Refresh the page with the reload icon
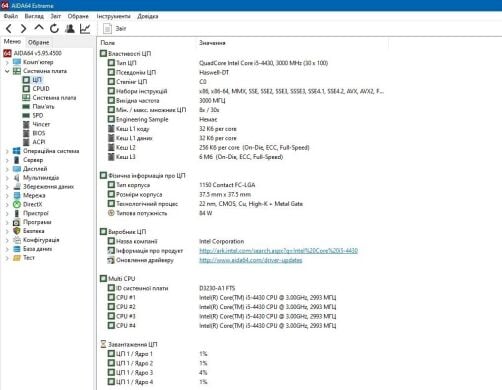 point(54,29)
